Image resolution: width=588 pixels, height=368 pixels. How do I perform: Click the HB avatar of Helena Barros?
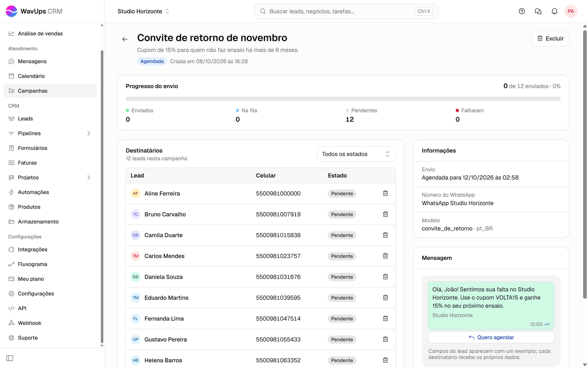pos(136,360)
